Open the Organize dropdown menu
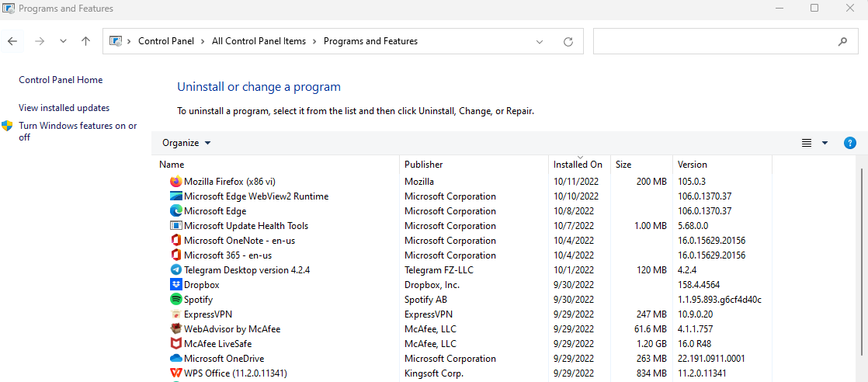The height and width of the screenshot is (382, 868). click(186, 143)
